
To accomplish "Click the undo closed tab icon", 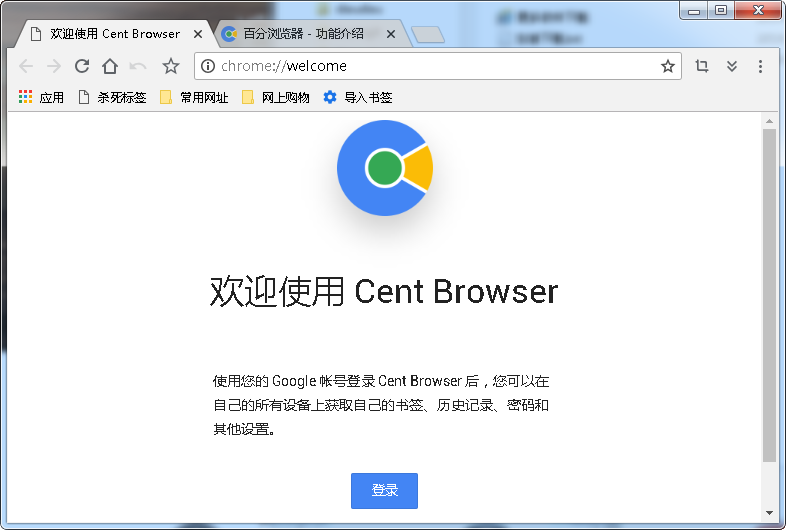I will 138,66.
